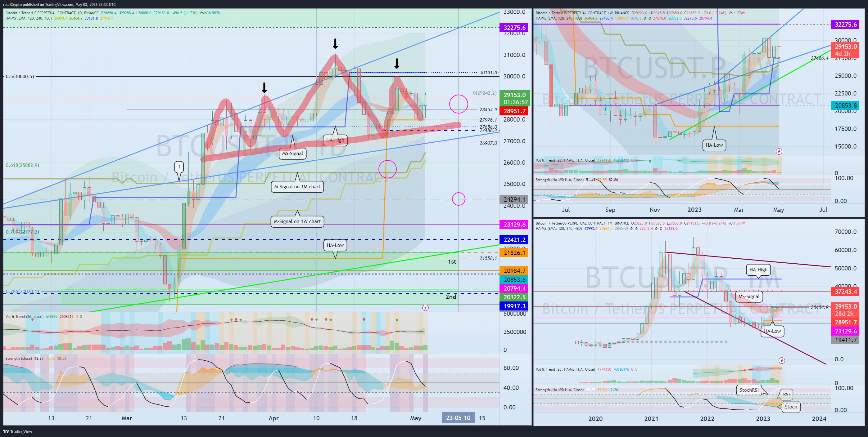The image size is (868, 437).
Task: Click the red 37243.4 price tag on the monthly axis
Action: [x=845, y=292]
